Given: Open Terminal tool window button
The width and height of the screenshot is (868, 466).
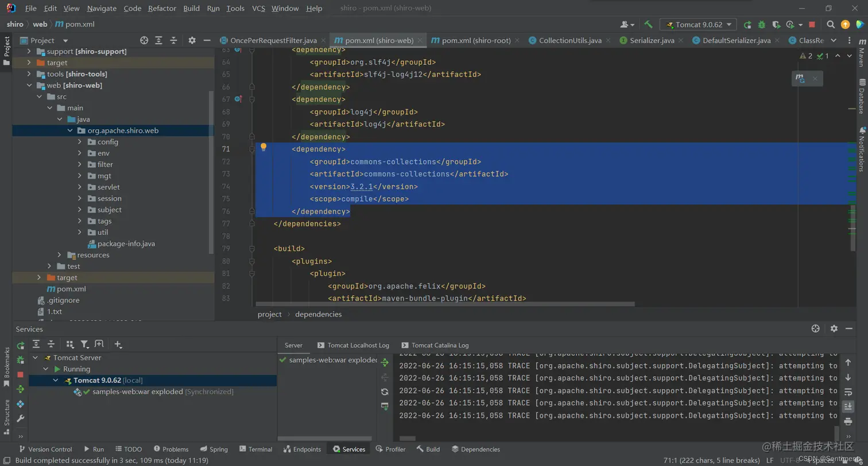Looking at the screenshot, I should (x=255, y=449).
